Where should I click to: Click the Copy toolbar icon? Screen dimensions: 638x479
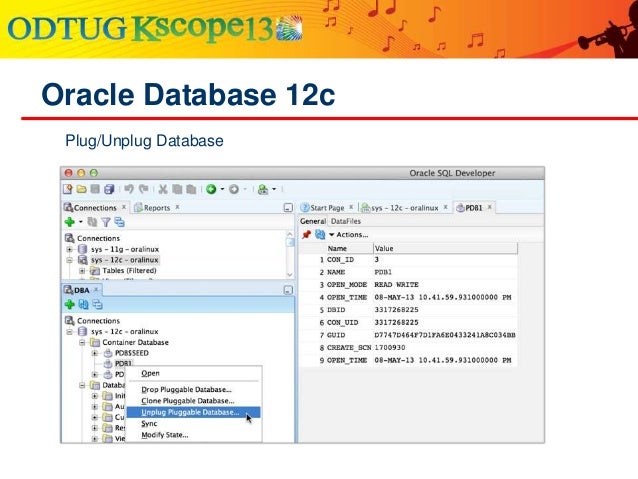[x=177, y=189]
